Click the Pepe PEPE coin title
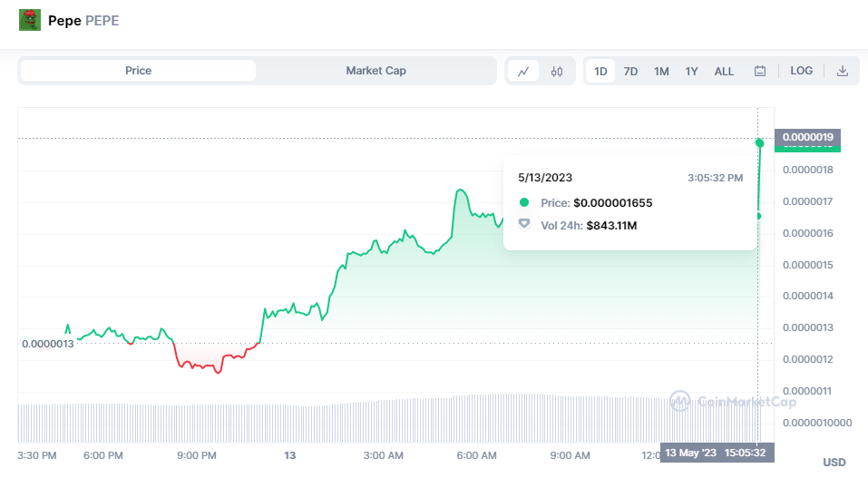The width and height of the screenshot is (868, 478). coord(83,21)
